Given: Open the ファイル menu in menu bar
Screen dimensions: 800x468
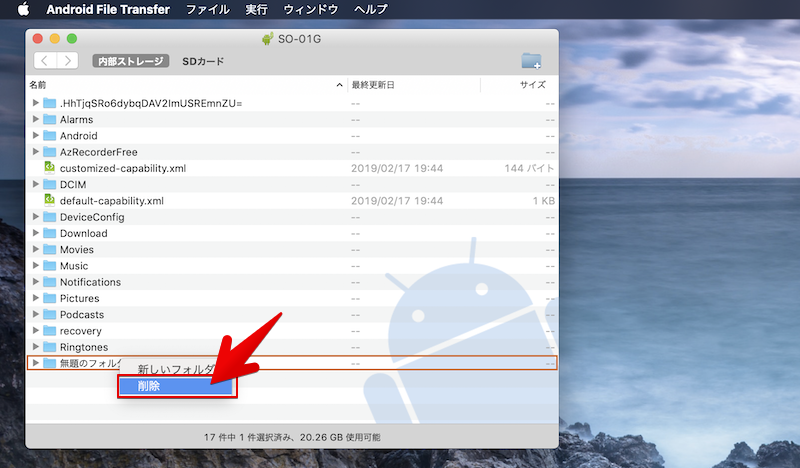Looking at the screenshot, I should tap(207, 9).
